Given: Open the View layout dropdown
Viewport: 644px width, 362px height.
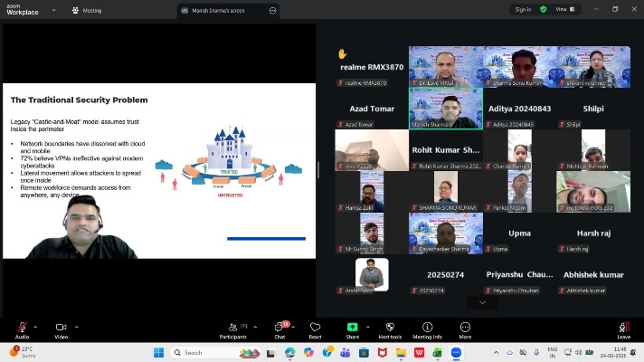Looking at the screenshot, I should (x=564, y=9).
